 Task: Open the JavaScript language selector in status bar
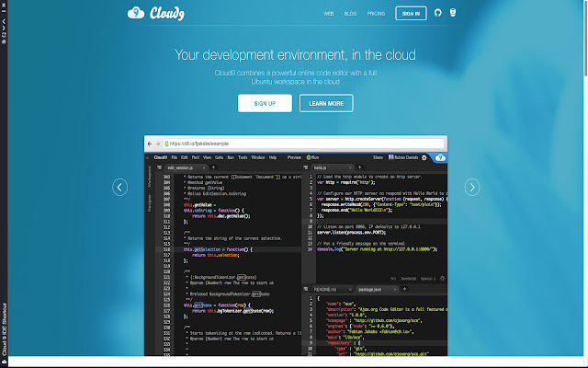pyautogui.click(x=408, y=279)
